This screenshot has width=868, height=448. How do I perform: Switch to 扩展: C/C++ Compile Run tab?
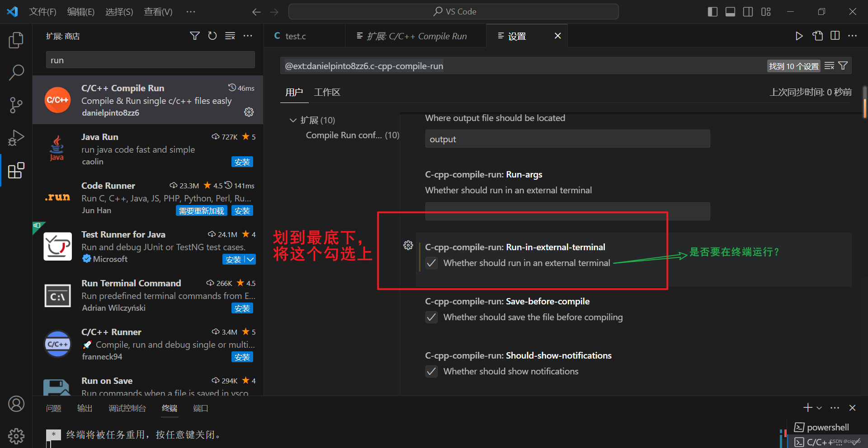point(416,36)
